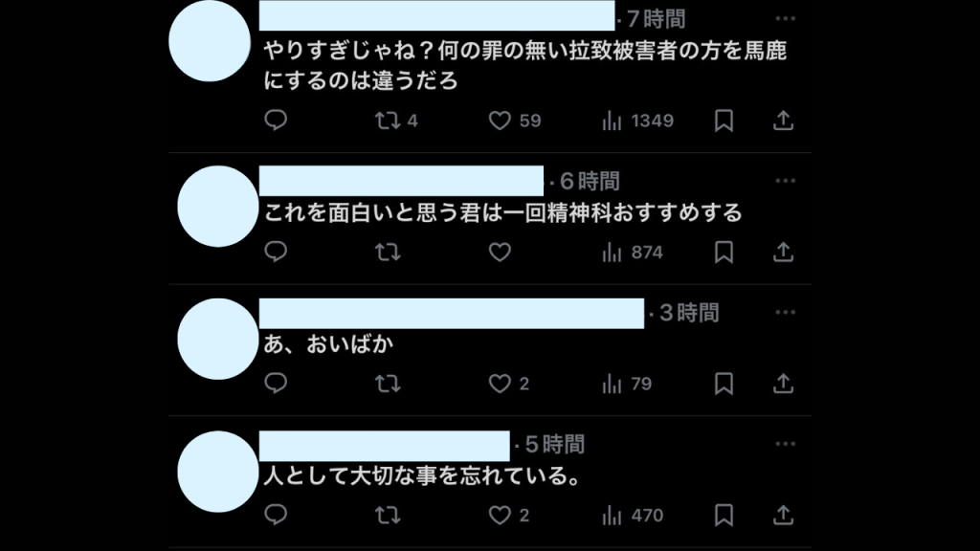Reply to the 精神科おすすめする tweet
Screen dimensions: 980x551
click(x=276, y=252)
